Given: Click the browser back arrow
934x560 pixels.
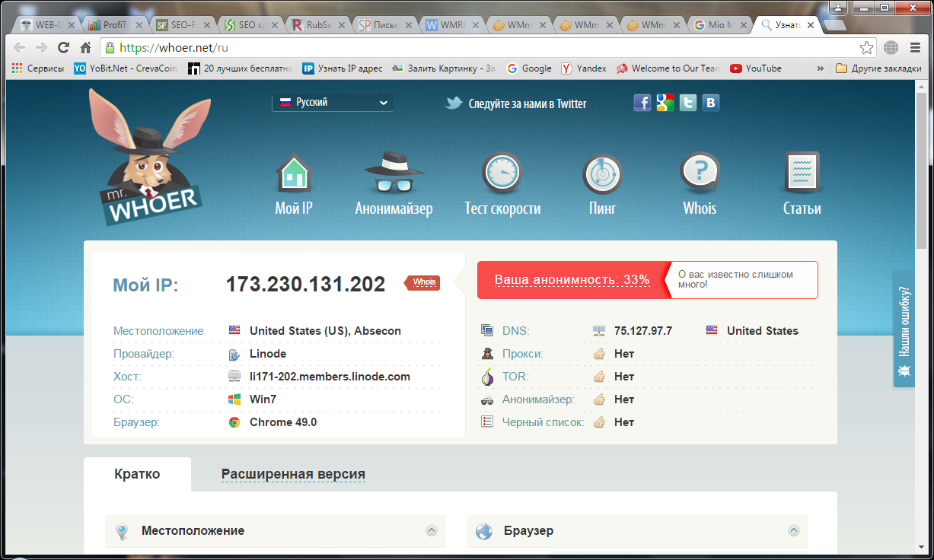Looking at the screenshot, I should pyautogui.click(x=21, y=47).
